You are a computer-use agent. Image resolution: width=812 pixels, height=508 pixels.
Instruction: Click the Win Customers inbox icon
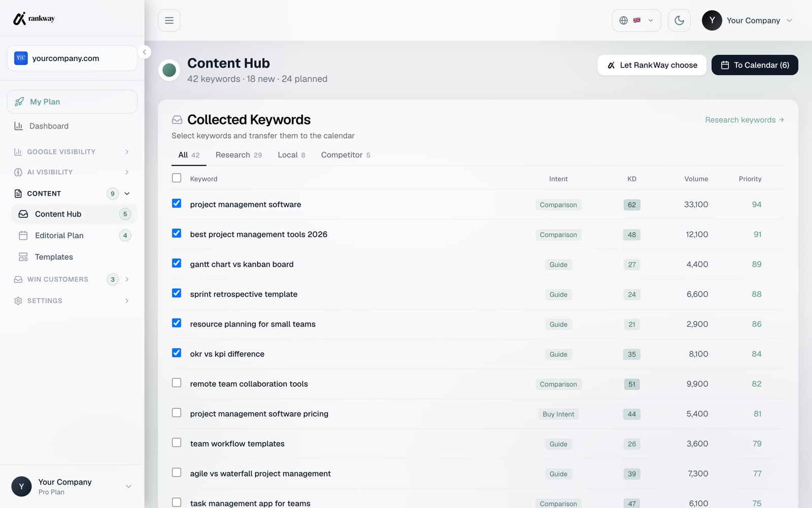coord(18,279)
